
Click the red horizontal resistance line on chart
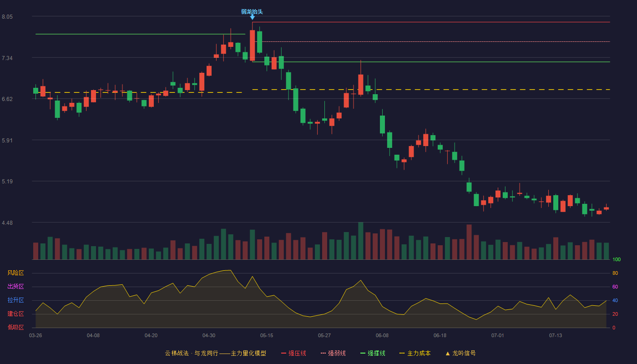pos(431,22)
